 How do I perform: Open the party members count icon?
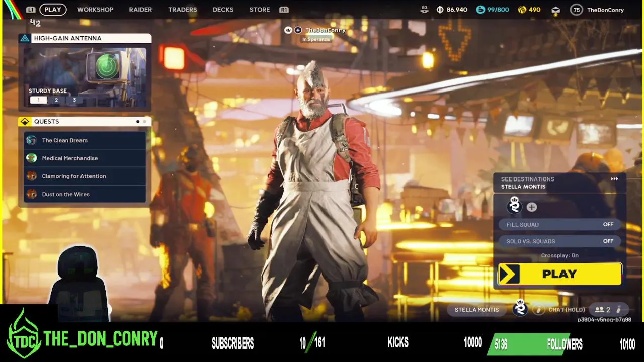pos(603,310)
